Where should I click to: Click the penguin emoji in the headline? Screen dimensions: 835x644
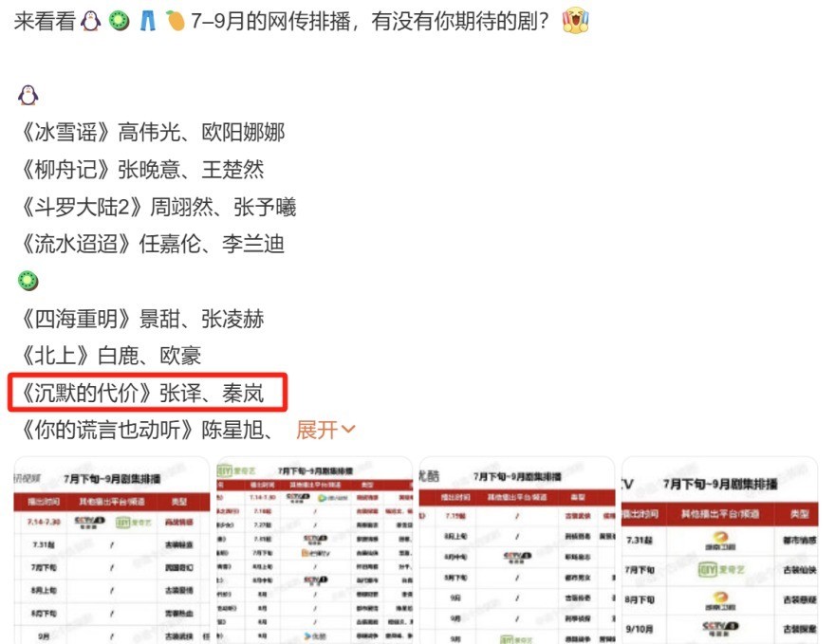point(90,21)
